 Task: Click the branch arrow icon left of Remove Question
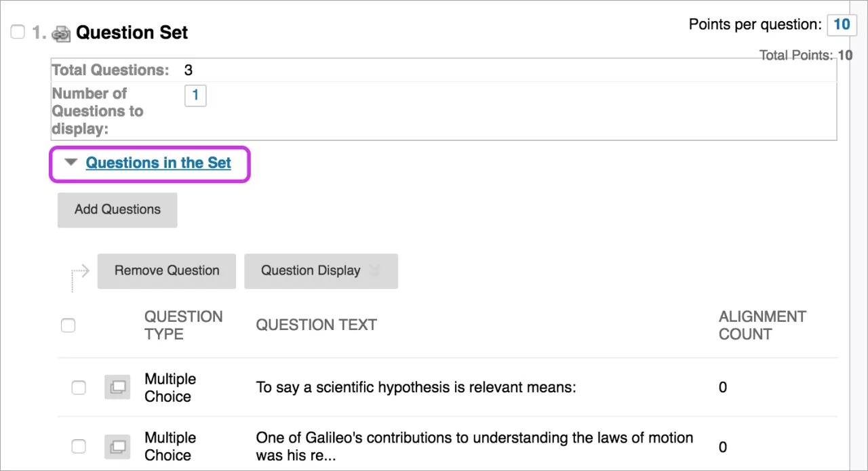click(79, 272)
